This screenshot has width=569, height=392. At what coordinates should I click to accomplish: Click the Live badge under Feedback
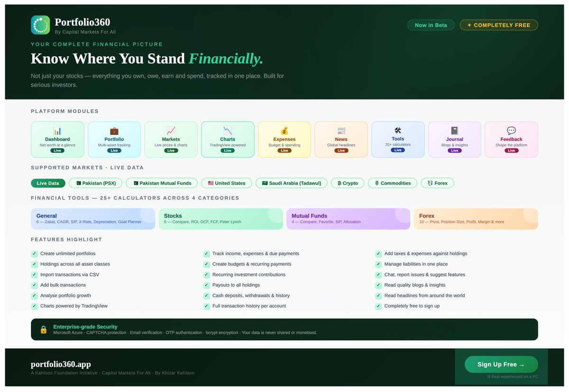511,151
